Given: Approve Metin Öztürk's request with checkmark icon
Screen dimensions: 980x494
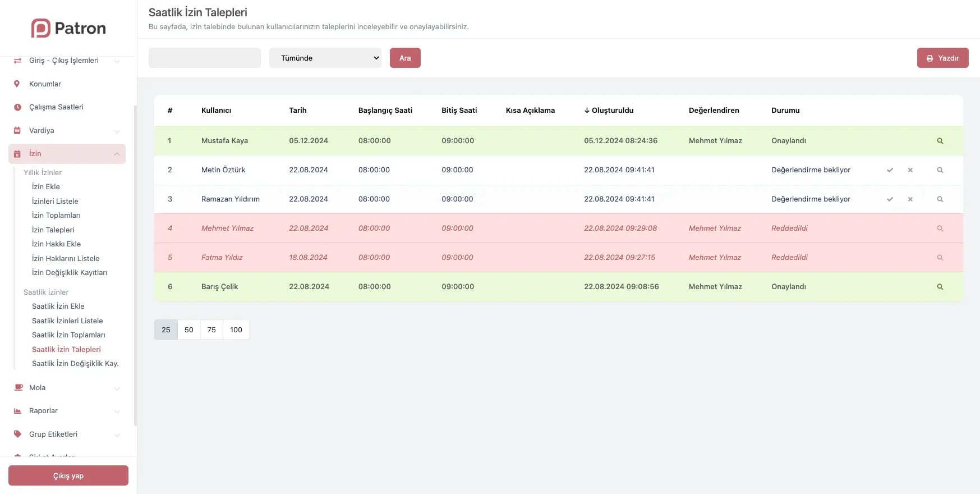Looking at the screenshot, I should [x=890, y=170].
